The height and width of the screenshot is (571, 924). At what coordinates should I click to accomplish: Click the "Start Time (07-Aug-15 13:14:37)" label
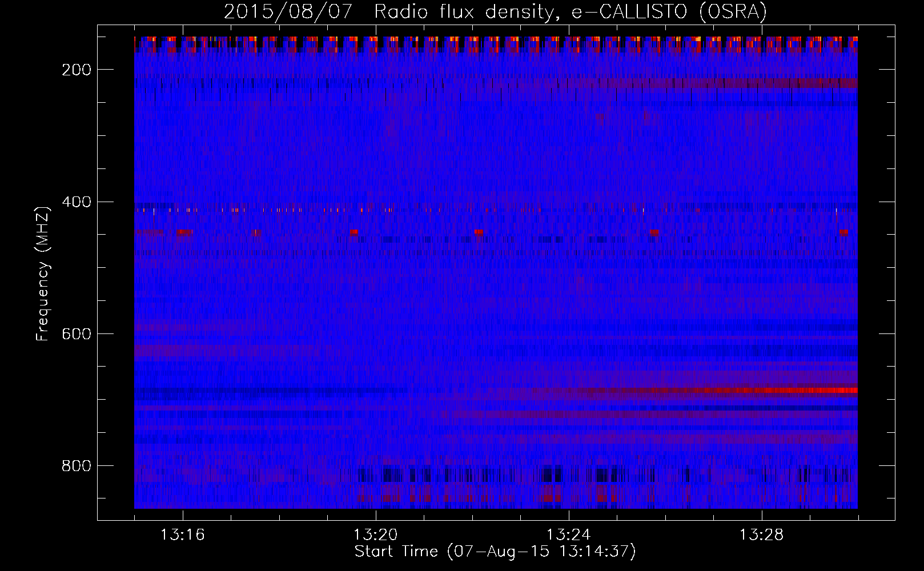tap(495, 552)
